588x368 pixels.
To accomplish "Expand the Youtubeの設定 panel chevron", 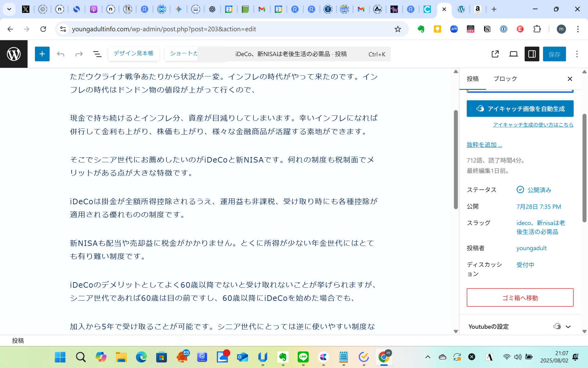I will (568, 327).
